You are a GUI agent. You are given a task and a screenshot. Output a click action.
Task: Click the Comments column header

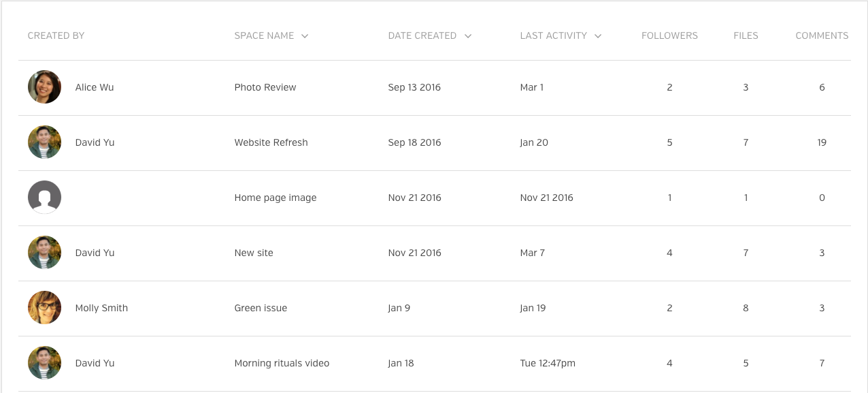(x=822, y=35)
